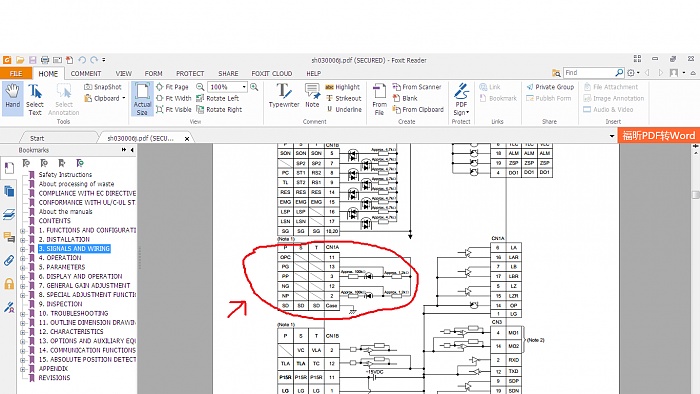Screen dimensions: 700x394
Task: Select the Typewriter tool
Action: point(283,96)
